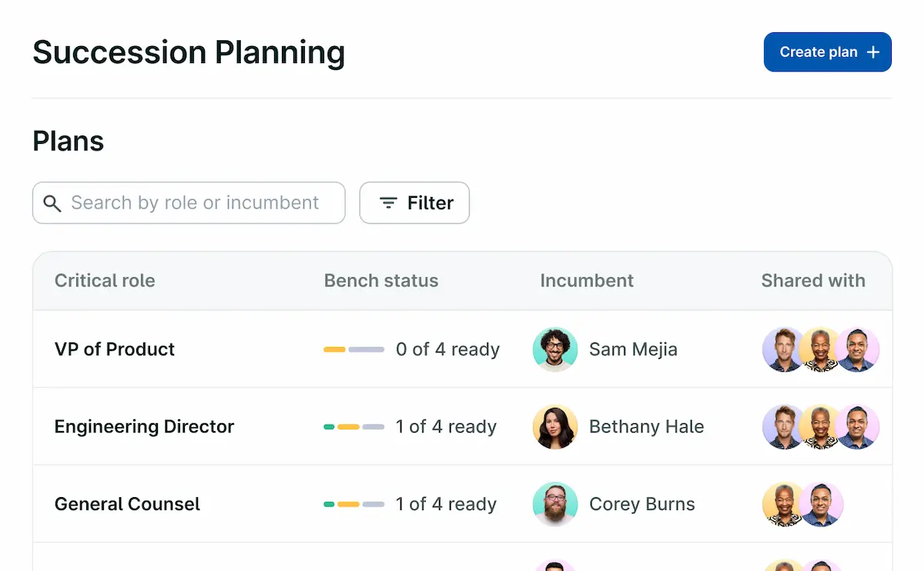The height and width of the screenshot is (571, 924).
Task: Click the filter lines icon
Action: (389, 203)
